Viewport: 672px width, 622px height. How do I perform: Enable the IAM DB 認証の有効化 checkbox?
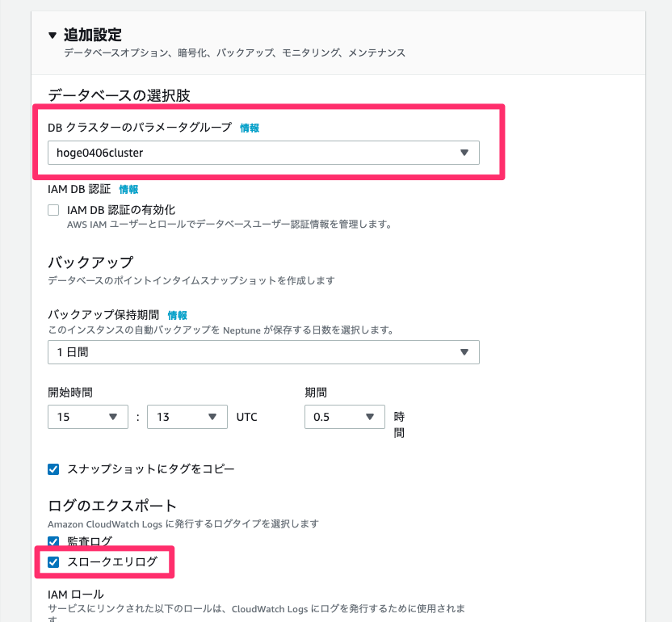tap(53, 210)
